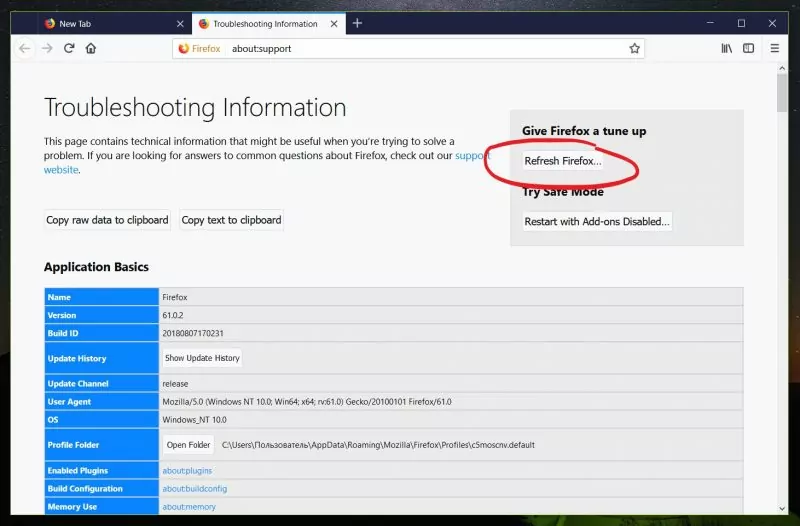The height and width of the screenshot is (526, 800).
Task: Click the Application Basics heading
Action: [x=96, y=267]
